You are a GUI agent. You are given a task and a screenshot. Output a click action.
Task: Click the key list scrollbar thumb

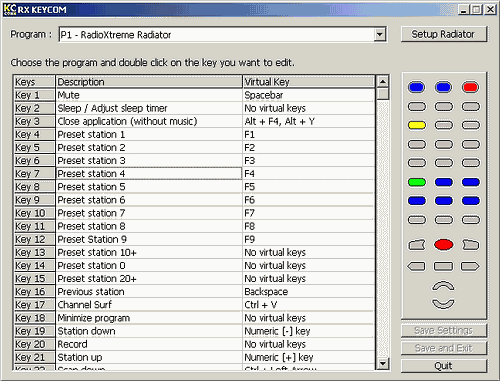(383, 94)
